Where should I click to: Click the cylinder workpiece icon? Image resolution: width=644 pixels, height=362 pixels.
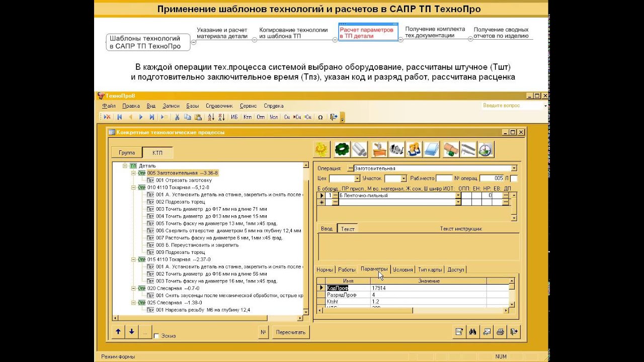click(451, 149)
